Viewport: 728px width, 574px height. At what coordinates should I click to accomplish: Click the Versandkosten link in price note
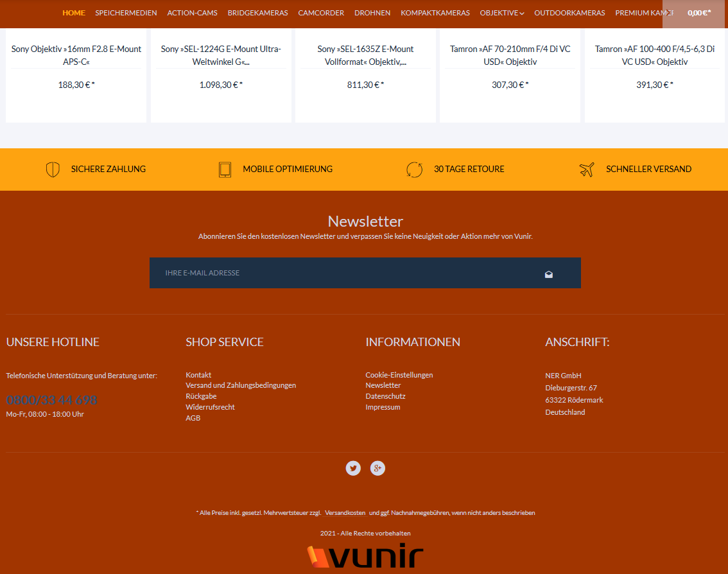click(345, 513)
